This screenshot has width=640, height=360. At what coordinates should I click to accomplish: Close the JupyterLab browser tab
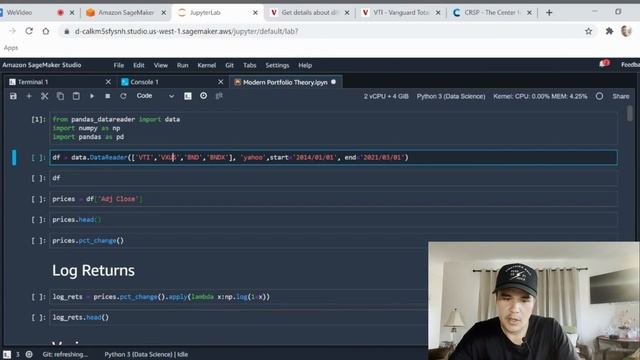pyautogui.click(x=255, y=13)
